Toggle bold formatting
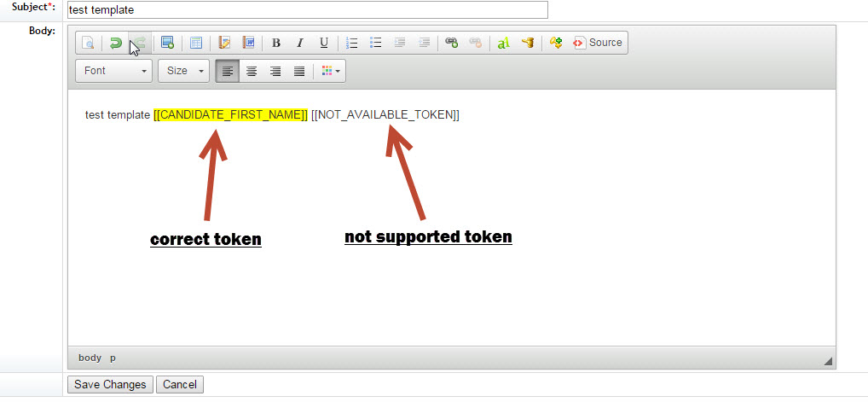This screenshot has height=402, width=868. pyautogui.click(x=276, y=43)
